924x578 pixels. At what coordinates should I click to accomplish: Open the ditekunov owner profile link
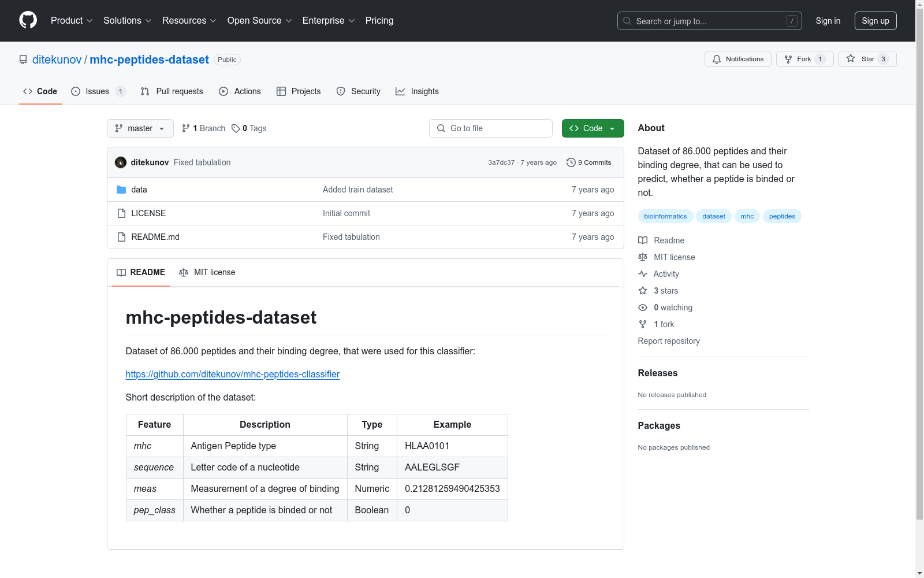[57, 60]
